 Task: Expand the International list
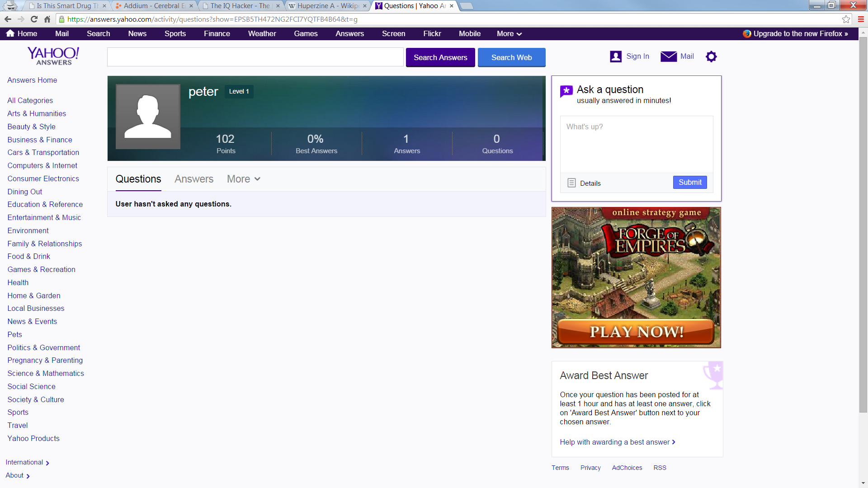coord(28,462)
